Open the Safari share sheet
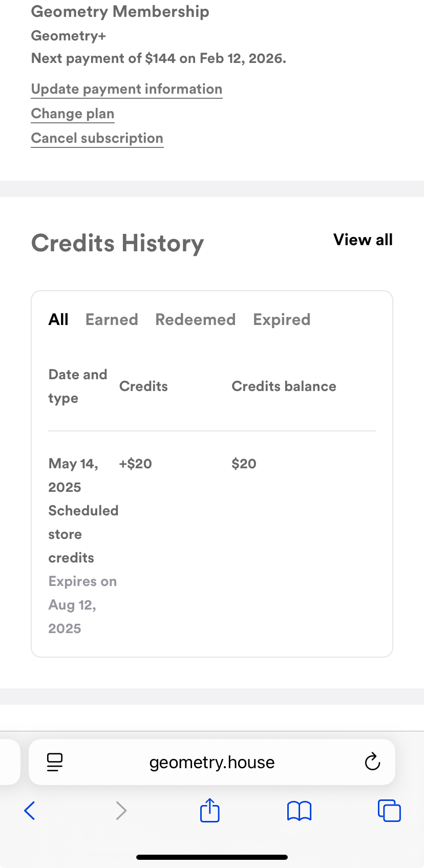Screen dimensions: 424x868 tap(210, 811)
